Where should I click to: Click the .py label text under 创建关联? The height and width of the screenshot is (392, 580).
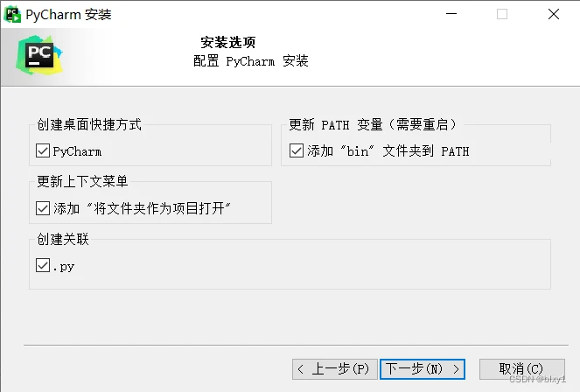click(x=64, y=267)
